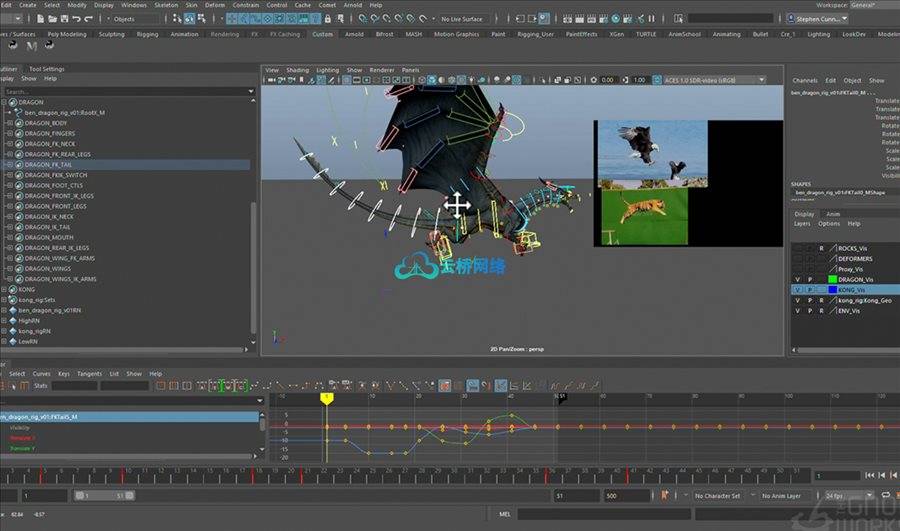Click the blue KONG_Vis layer color swatch
900x531 pixels.
coord(832,290)
